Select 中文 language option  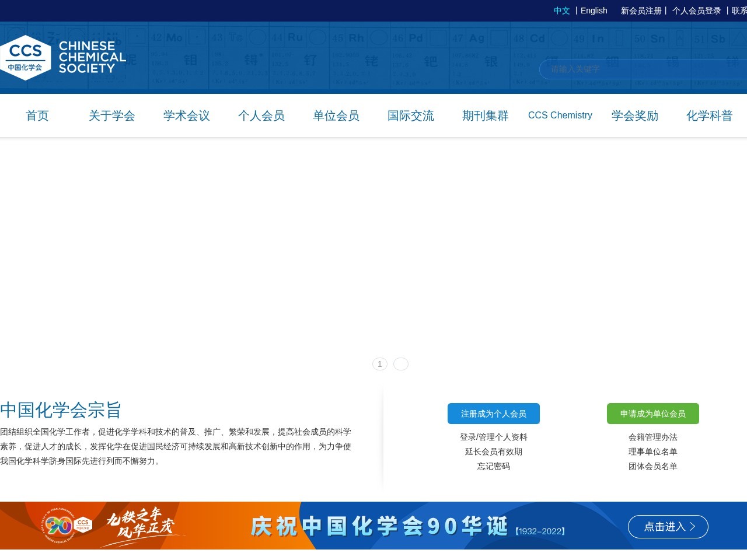coord(561,10)
